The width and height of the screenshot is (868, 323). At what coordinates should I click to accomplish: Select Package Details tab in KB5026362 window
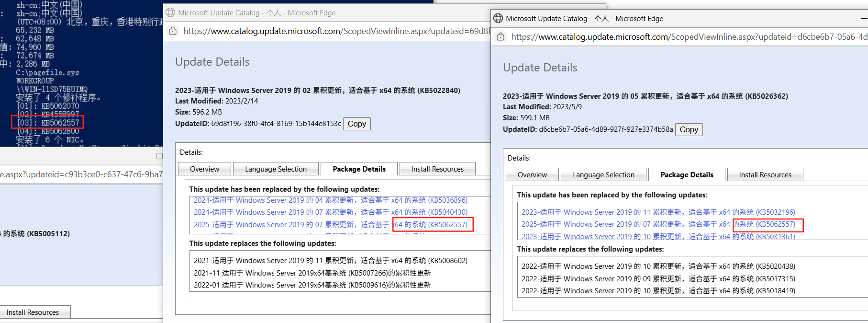687,174
